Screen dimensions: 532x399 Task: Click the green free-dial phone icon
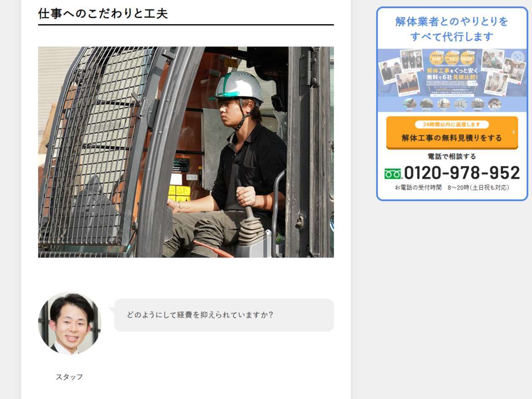coord(393,174)
